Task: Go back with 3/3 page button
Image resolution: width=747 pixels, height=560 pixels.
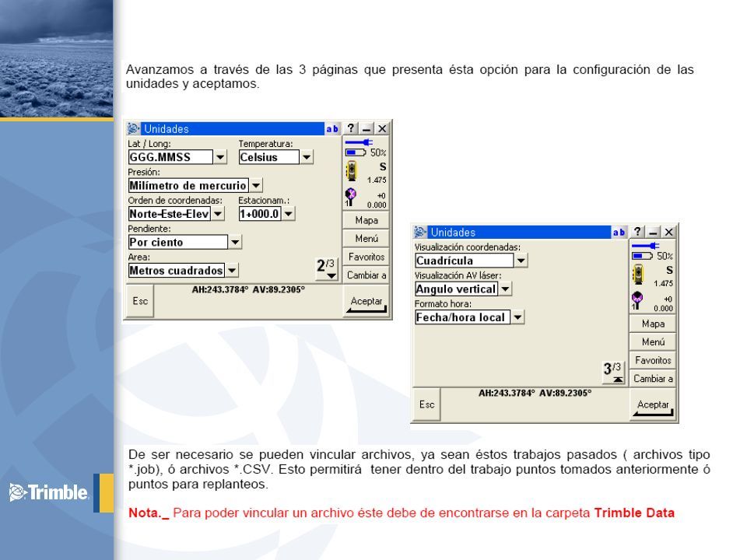Action: (x=612, y=373)
